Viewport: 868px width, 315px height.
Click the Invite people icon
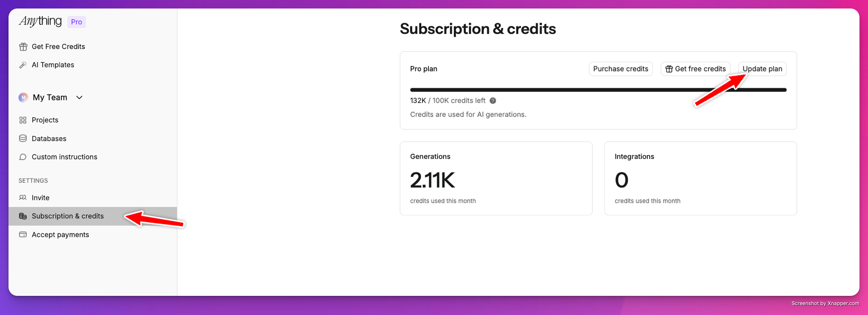pyautogui.click(x=23, y=198)
